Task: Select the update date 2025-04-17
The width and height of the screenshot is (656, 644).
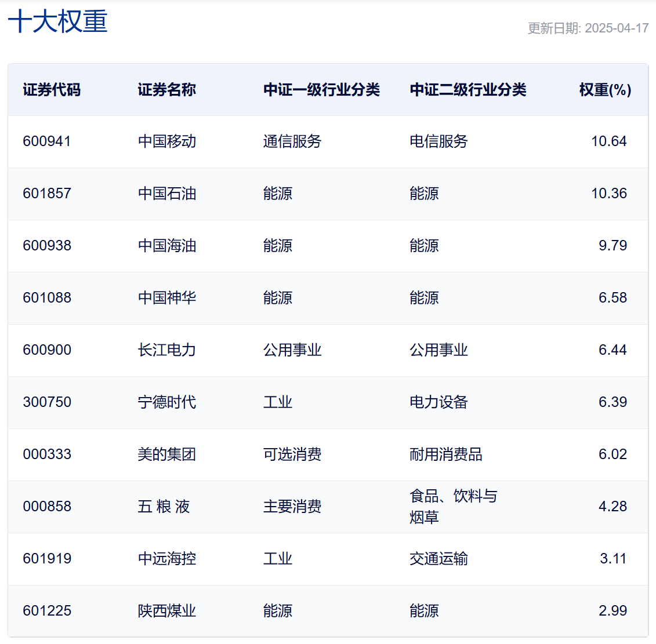Action: click(616, 28)
